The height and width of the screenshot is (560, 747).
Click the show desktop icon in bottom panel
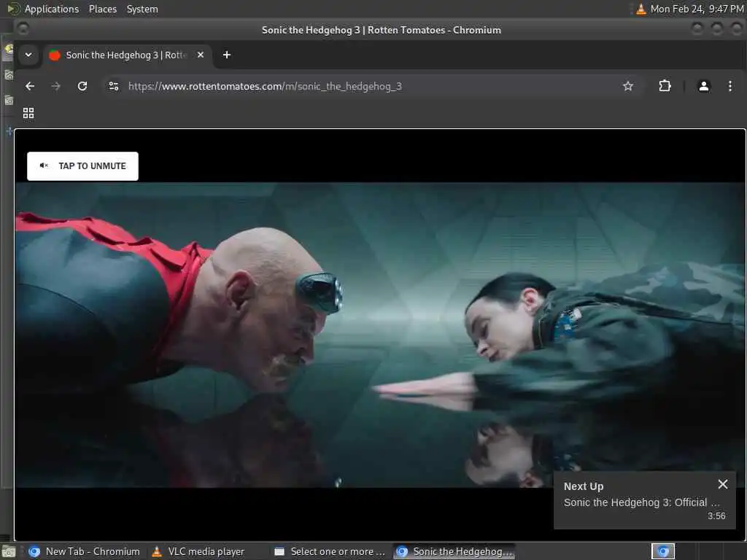pos(9,552)
